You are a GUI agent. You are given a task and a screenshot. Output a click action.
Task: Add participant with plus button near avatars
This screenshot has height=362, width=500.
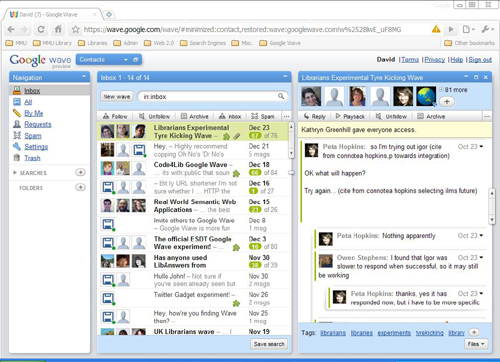(x=447, y=102)
